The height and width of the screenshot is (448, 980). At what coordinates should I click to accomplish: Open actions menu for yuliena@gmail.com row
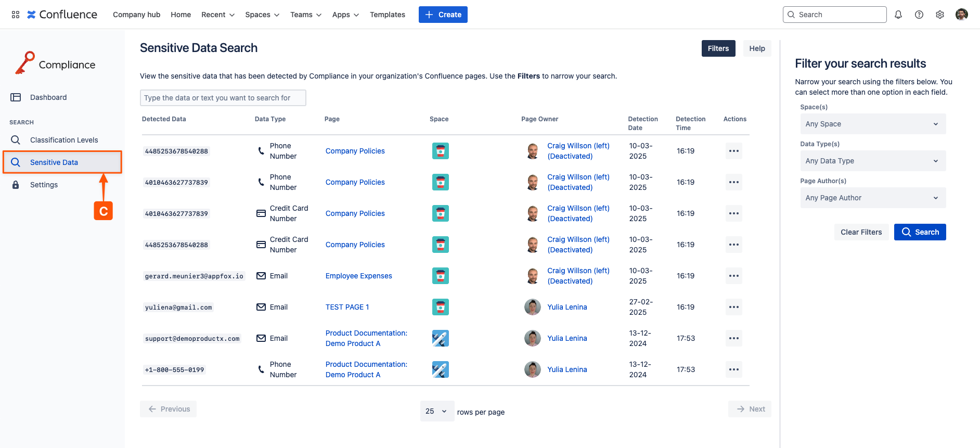point(733,307)
